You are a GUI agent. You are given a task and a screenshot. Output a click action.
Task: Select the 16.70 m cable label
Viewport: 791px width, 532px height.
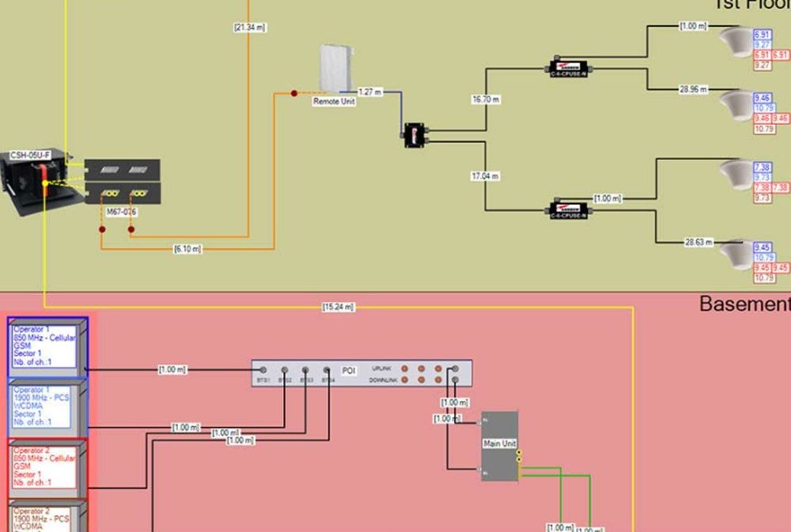(x=485, y=100)
